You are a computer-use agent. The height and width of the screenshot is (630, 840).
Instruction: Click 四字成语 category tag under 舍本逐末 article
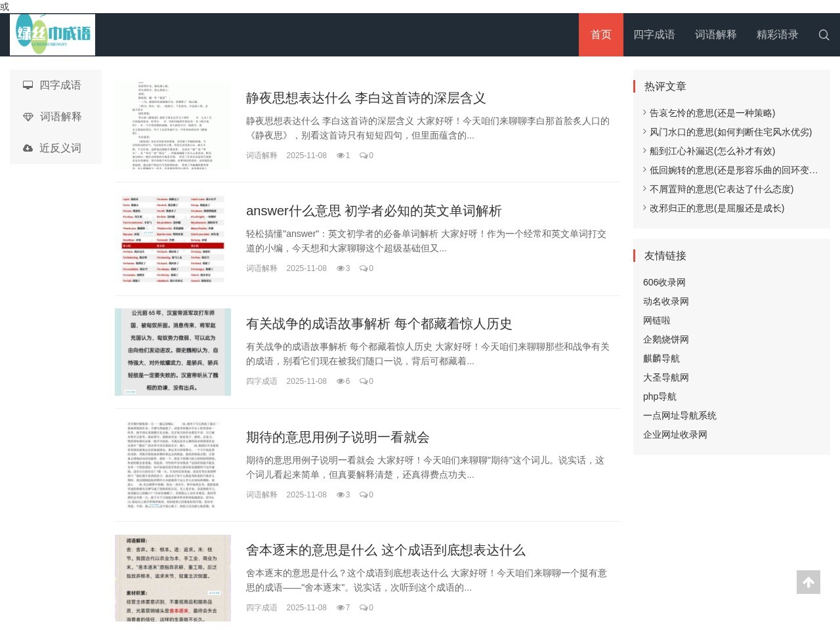click(x=262, y=608)
